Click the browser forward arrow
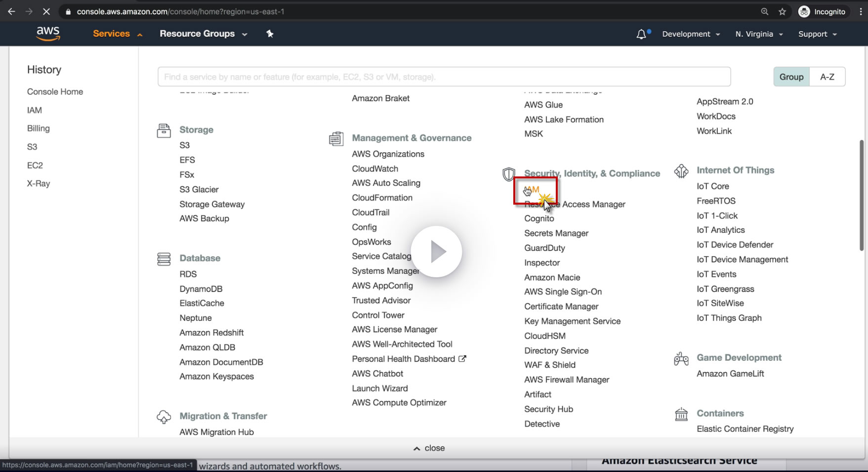 click(x=29, y=11)
